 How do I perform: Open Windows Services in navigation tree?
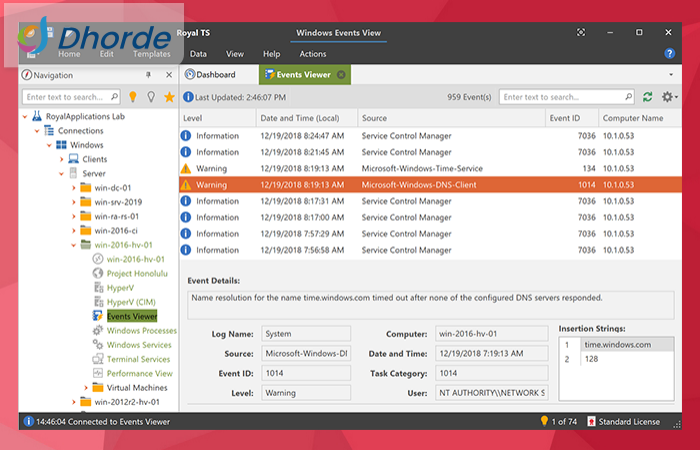(x=138, y=345)
